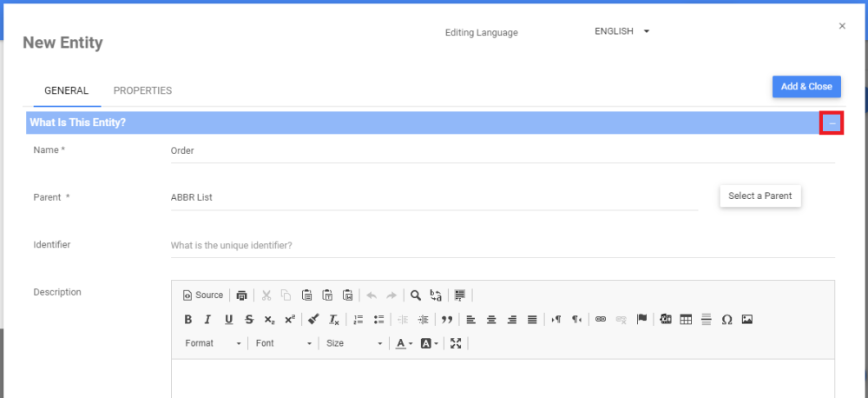The height and width of the screenshot is (398, 868).
Task: Toggle Superscript formatting
Action: click(x=290, y=320)
